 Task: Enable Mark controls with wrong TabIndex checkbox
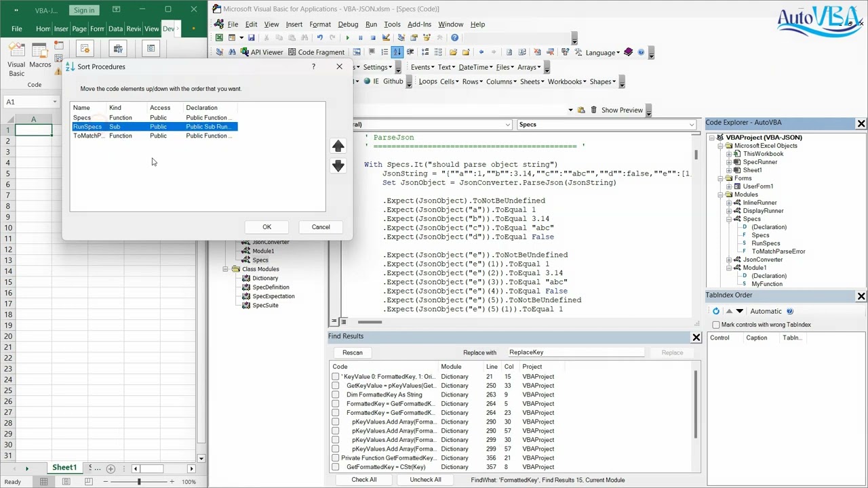pos(716,325)
